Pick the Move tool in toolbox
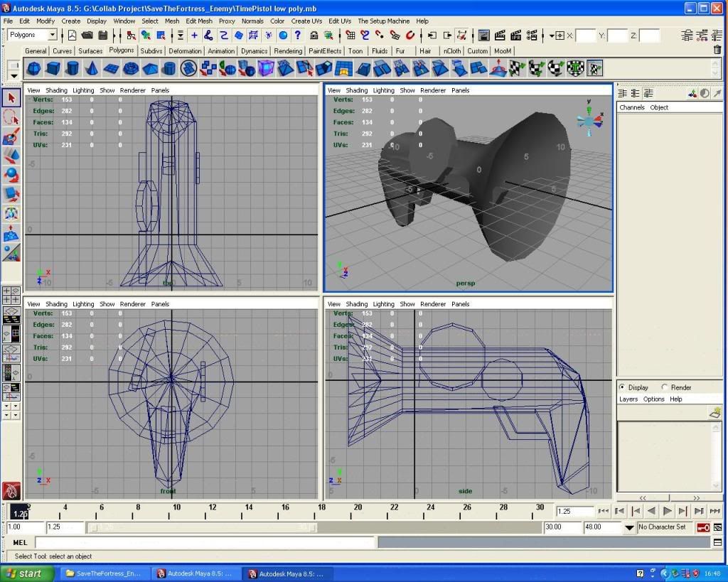This screenshot has width=728, height=582. (11, 156)
